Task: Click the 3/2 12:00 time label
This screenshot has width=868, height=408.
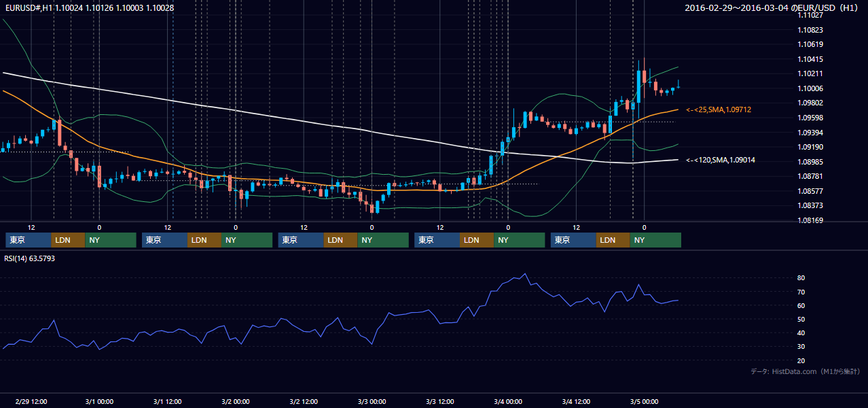Action: click(x=304, y=402)
